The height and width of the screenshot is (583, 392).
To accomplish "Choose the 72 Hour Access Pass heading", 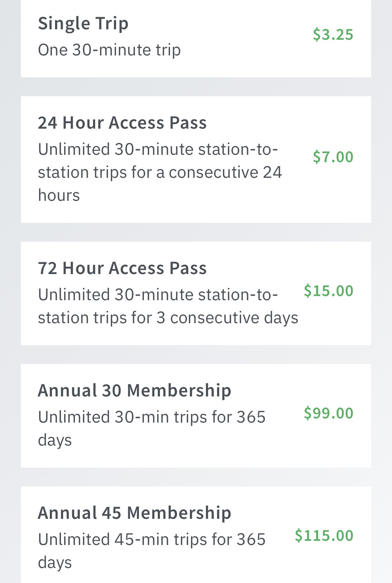I will 122,268.
